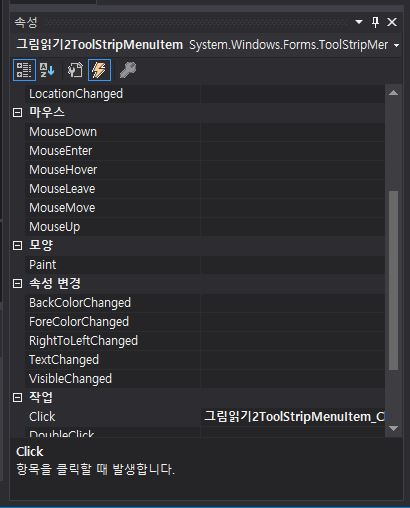Viewport: 410px width, 508px height.
Task: Pin the 속성 panel with auto-hide icon
Action: click(x=375, y=22)
